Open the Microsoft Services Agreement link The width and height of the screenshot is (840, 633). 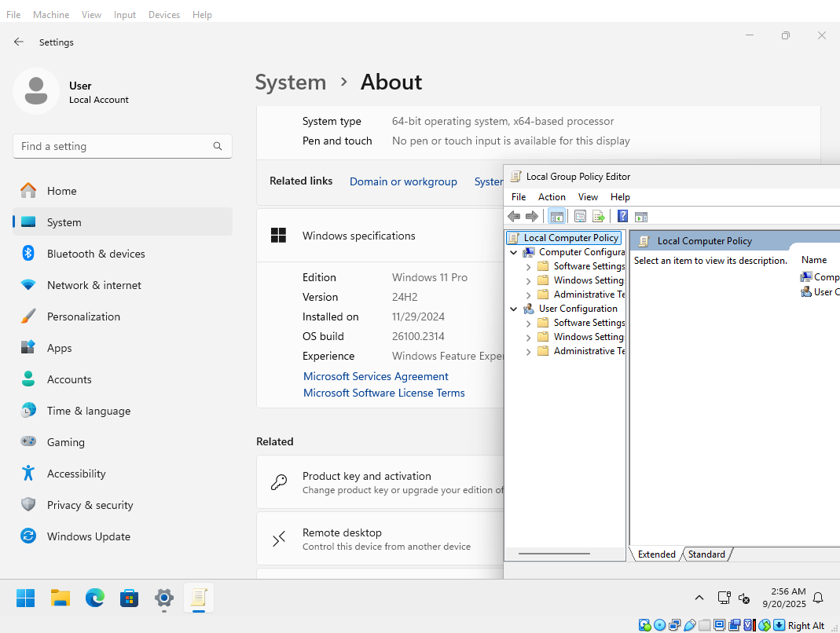coord(376,377)
